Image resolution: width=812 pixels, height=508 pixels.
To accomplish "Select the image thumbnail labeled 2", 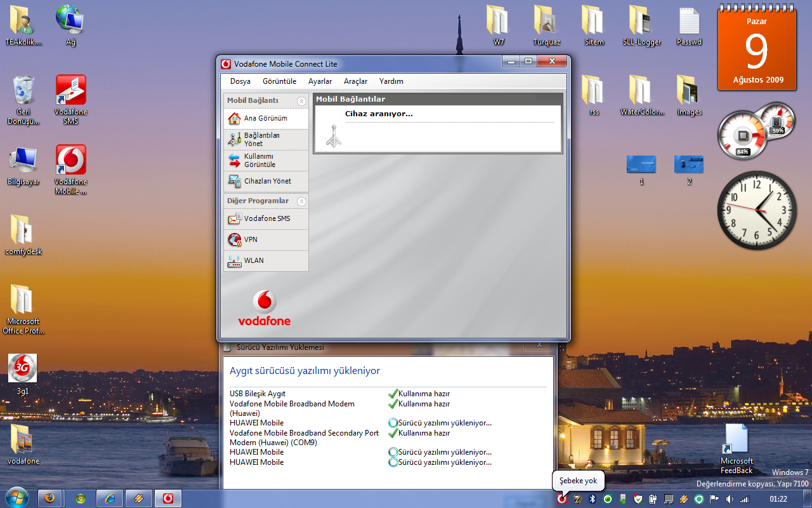I will tap(689, 170).
